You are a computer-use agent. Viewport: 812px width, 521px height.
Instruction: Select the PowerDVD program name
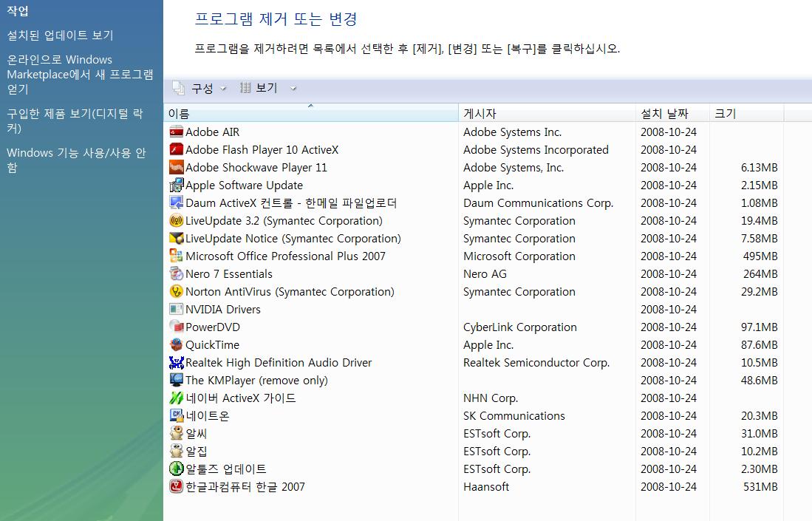tap(212, 327)
